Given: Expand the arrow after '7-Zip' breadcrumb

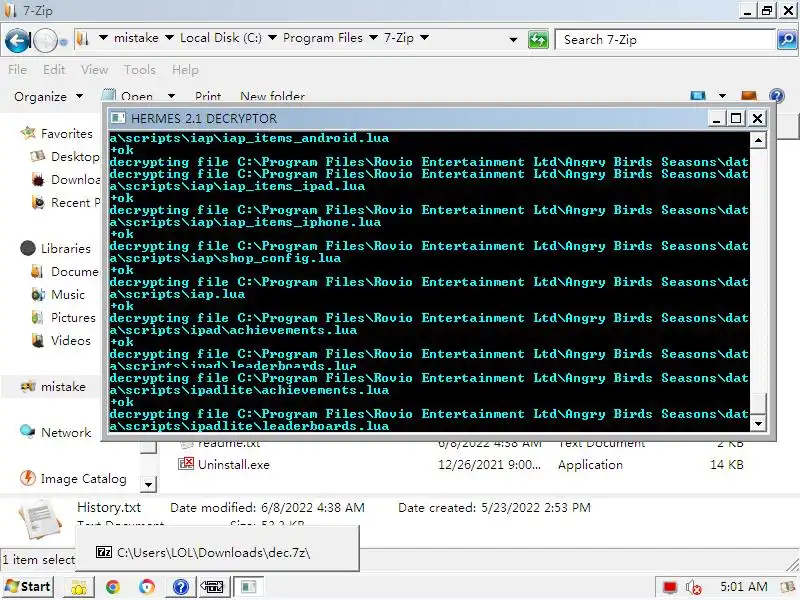Looking at the screenshot, I should 424,38.
